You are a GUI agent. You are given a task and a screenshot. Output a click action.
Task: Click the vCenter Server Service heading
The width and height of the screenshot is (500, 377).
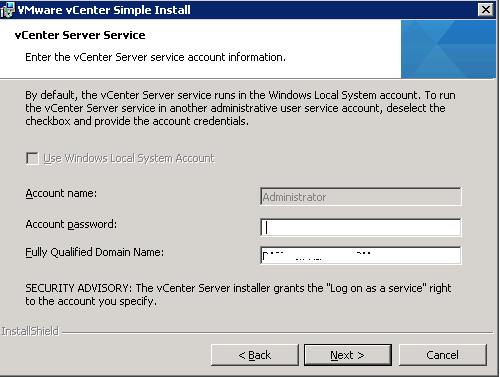pyautogui.click(x=80, y=35)
